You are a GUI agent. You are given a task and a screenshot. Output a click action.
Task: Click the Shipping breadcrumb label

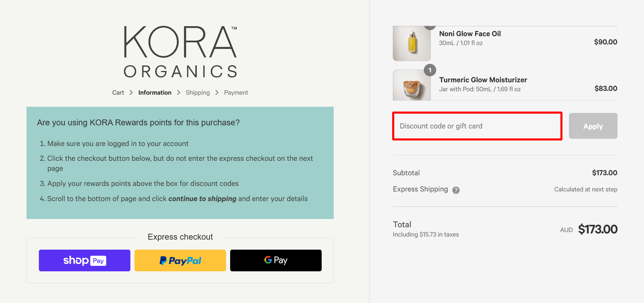[x=197, y=92]
